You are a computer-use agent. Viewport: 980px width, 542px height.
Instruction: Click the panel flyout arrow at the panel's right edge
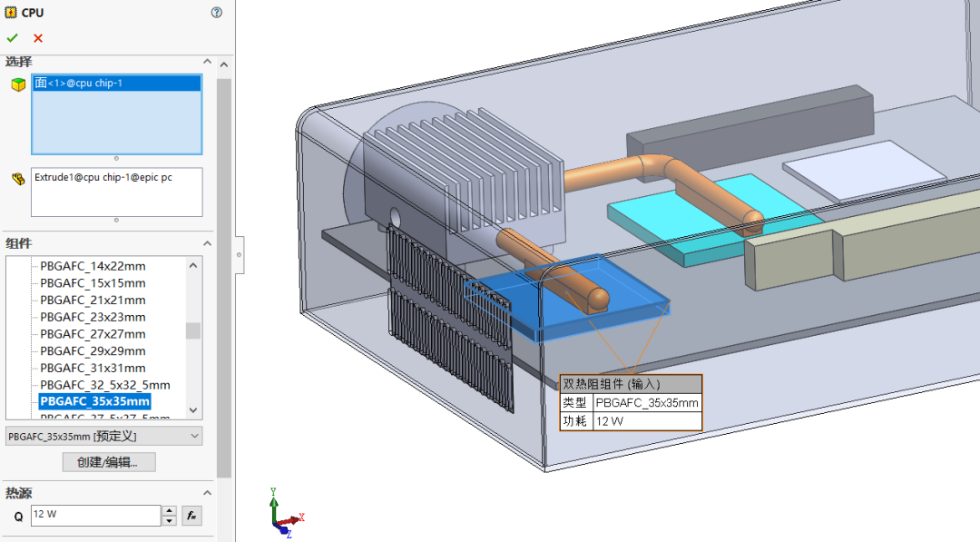[239, 254]
